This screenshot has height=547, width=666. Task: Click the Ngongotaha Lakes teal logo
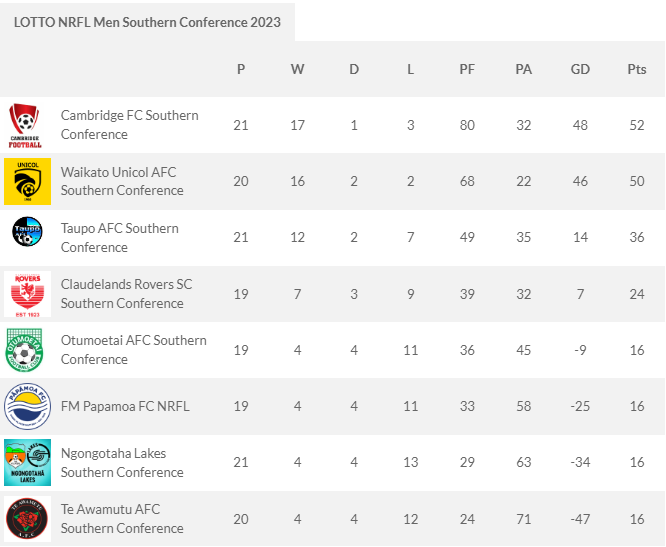[x=28, y=462]
